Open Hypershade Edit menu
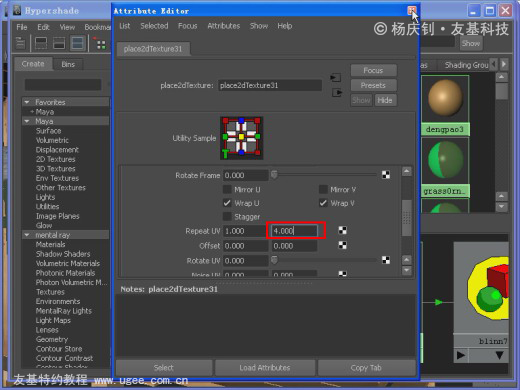520x390 pixels. 43,27
